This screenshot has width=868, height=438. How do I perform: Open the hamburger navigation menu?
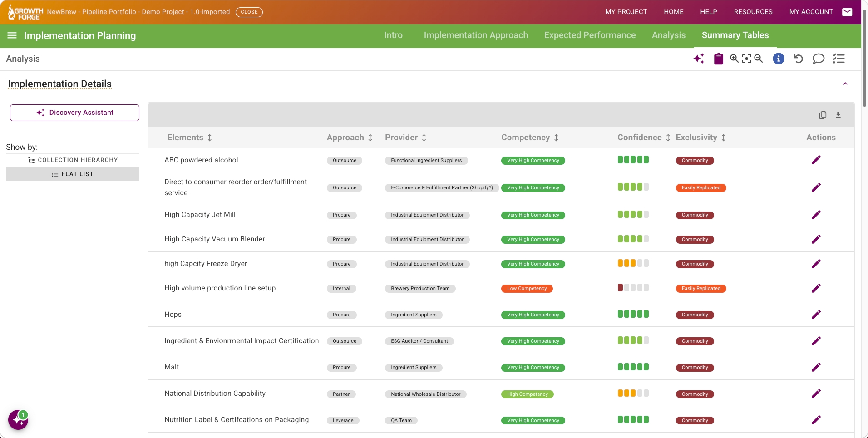pos(12,35)
